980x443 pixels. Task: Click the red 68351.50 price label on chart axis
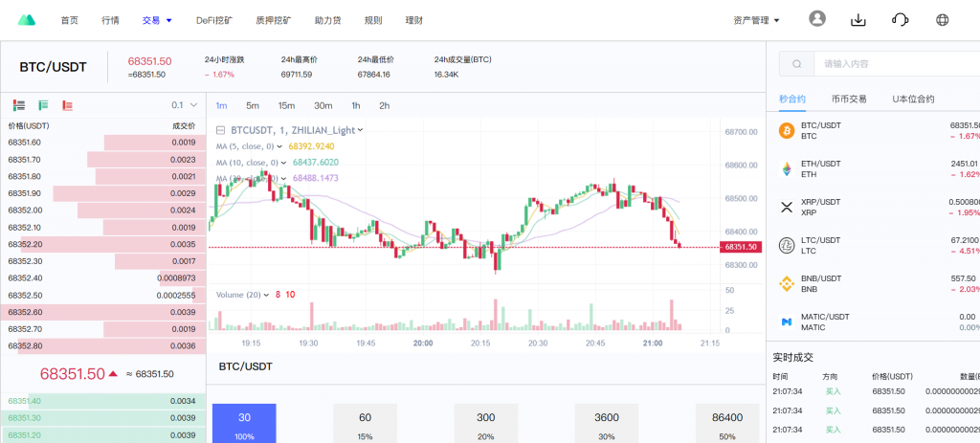point(740,247)
